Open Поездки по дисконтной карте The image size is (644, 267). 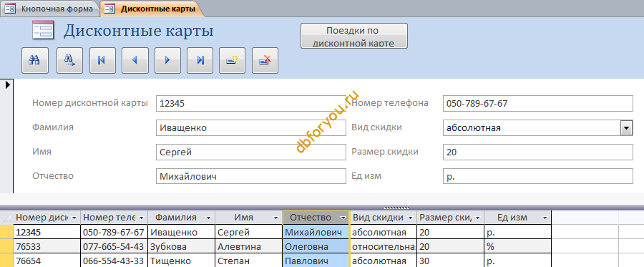[354, 36]
